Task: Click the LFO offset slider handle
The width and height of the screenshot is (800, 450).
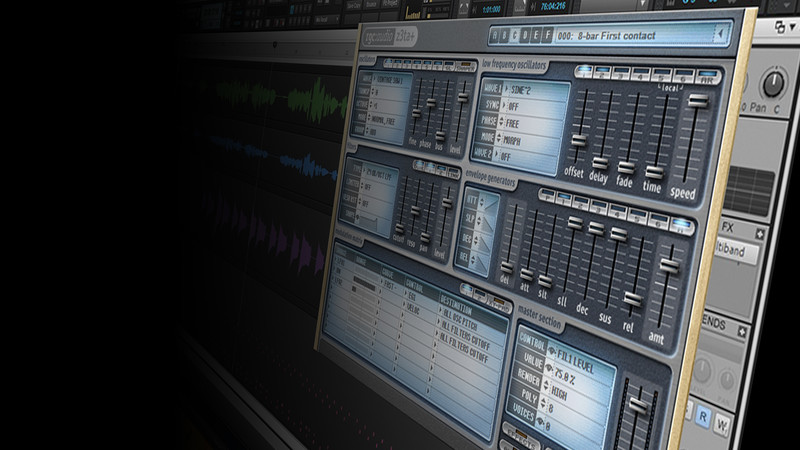Action: pos(579,140)
